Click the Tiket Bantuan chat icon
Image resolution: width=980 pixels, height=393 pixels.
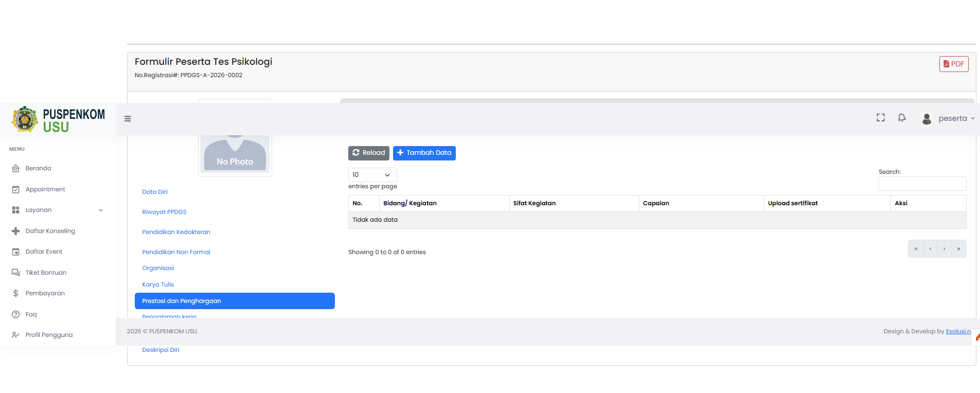(x=15, y=273)
